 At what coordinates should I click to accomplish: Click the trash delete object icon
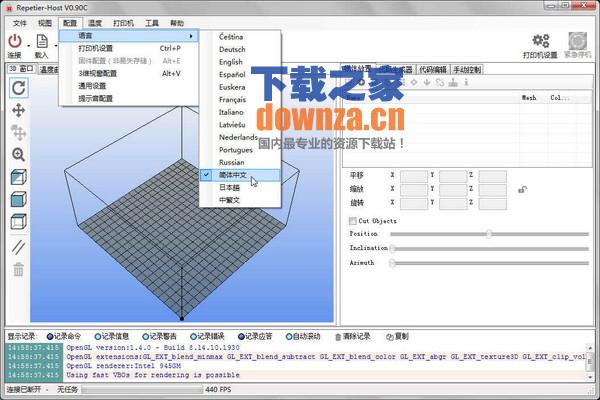tap(18, 269)
